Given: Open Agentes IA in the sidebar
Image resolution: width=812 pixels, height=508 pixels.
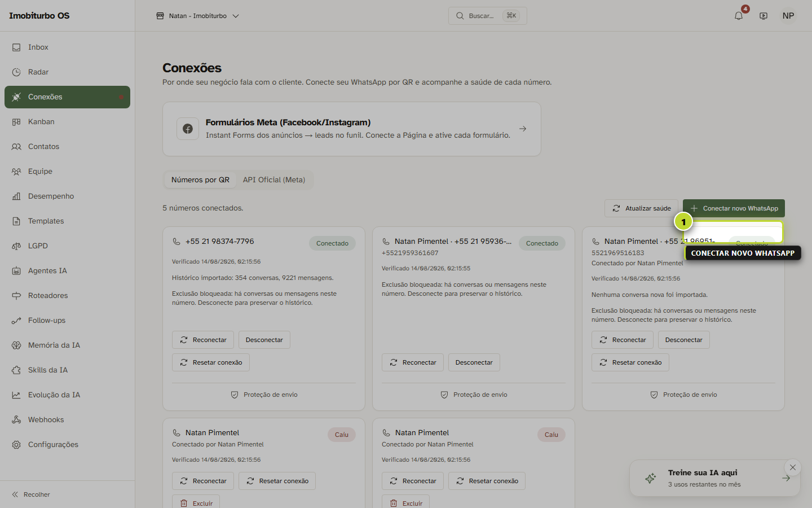Looking at the screenshot, I should click(67, 271).
